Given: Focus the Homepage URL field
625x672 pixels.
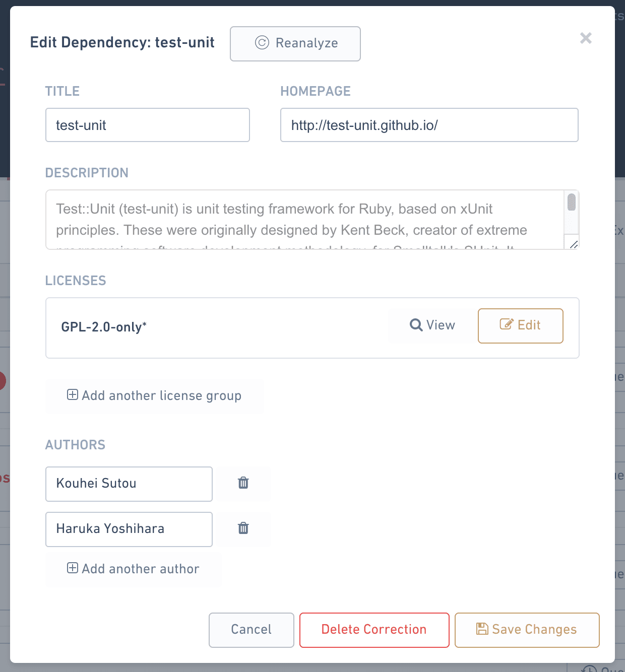Looking at the screenshot, I should point(429,125).
